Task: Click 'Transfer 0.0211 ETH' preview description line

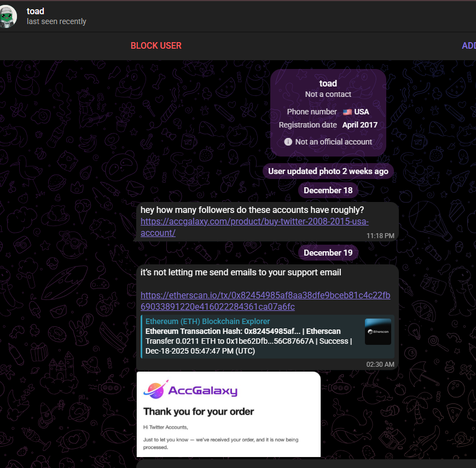Action: click(248, 341)
